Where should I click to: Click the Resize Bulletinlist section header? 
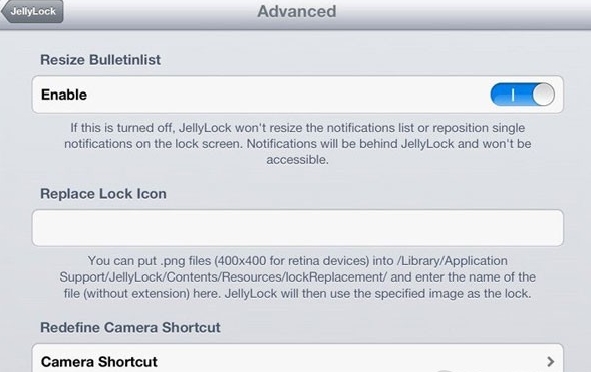click(100, 60)
